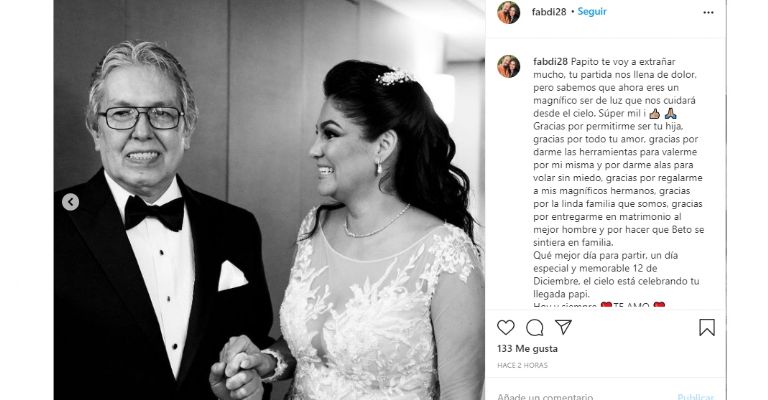View the 133 Me gusta likes list

click(x=527, y=349)
